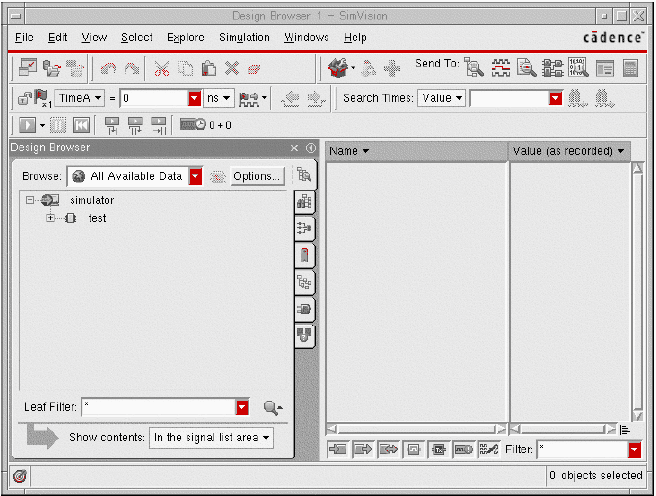Click the next edge arrow icon
The height and width of the screenshot is (496, 656).
pyautogui.click(x=316, y=99)
